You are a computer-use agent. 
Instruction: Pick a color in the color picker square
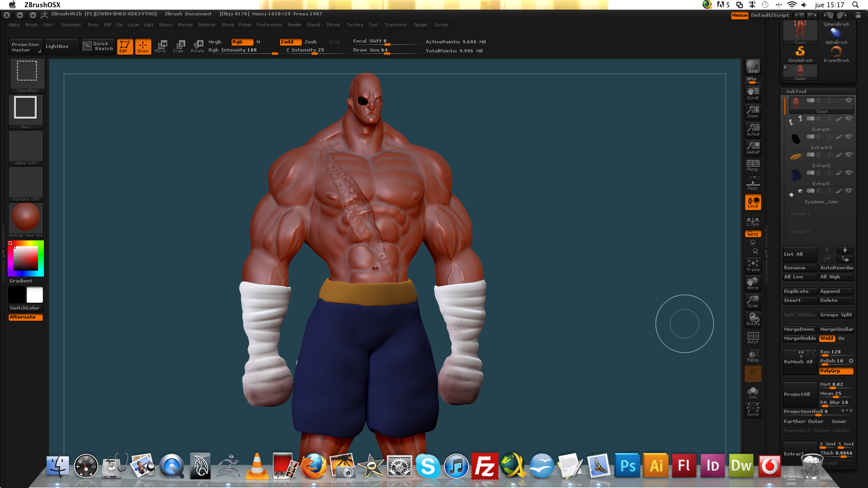[x=26, y=258]
